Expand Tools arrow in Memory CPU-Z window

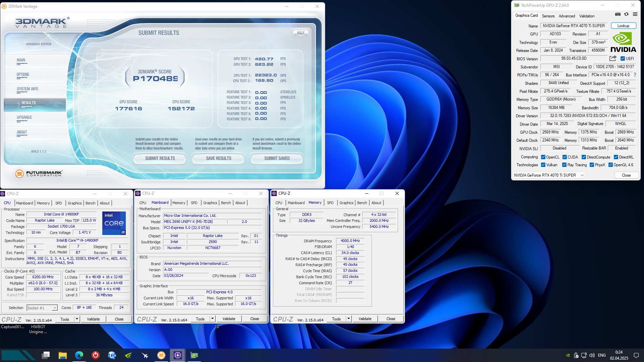348,319
